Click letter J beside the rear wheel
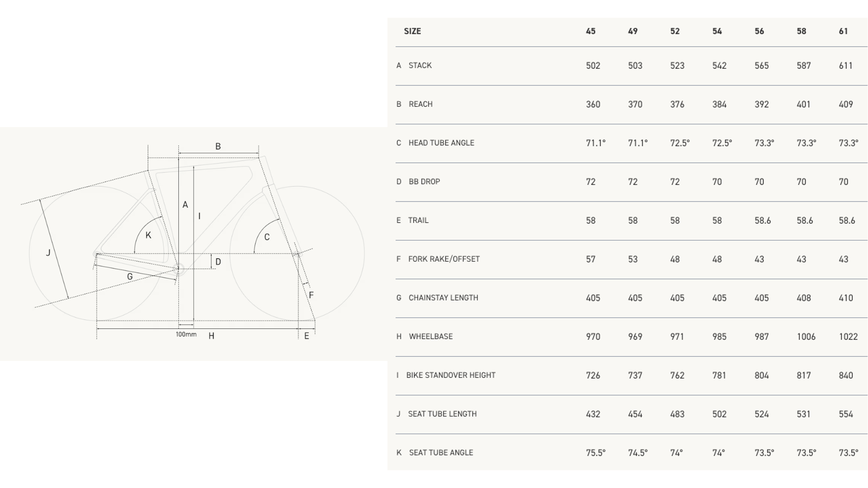 48,253
